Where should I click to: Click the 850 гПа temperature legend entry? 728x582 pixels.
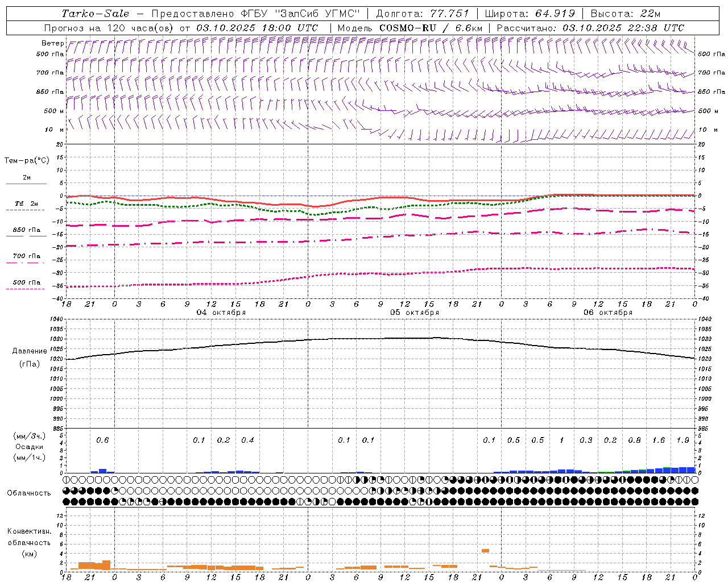26,230
